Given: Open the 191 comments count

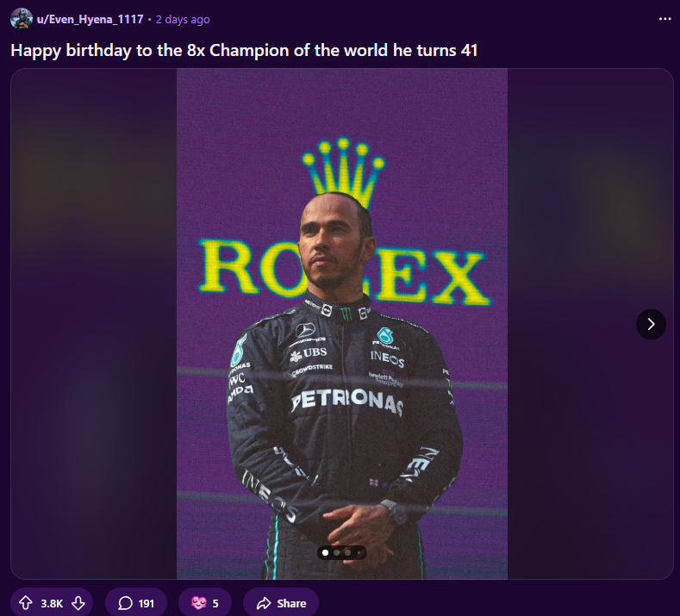Looking at the screenshot, I should 147,603.
